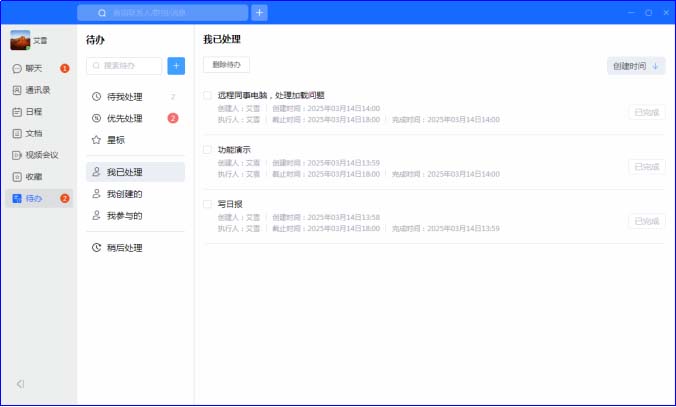Screen dimensions: 676x407
Task: Click the 搜索待办 search field
Action: (x=124, y=66)
